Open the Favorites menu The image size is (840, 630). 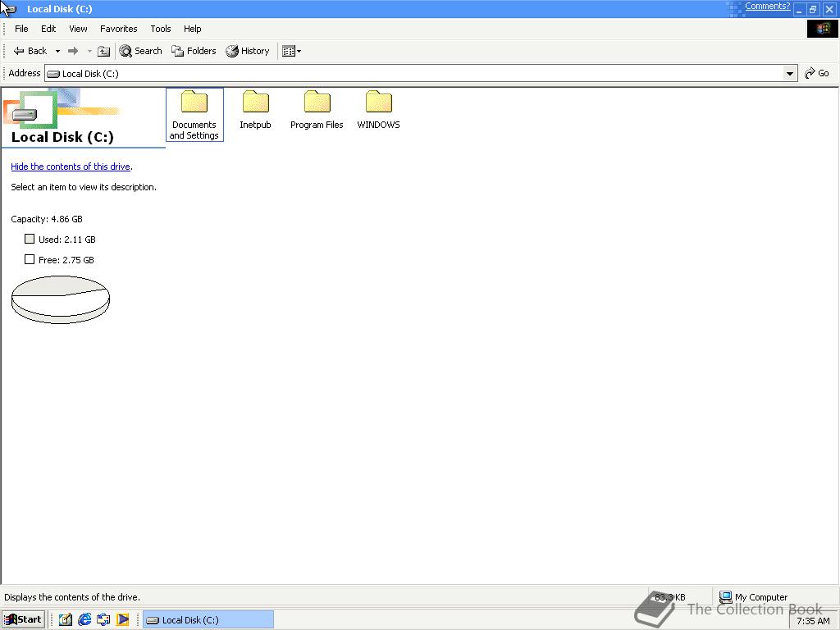point(118,29)
